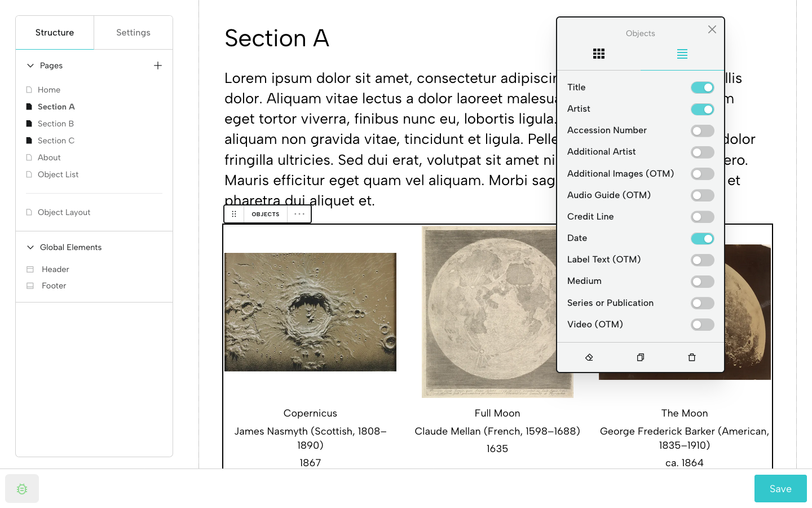This screenshot has width=812, height=508.
Task: Switch to the Settings tab
Action: pos(133,33)
